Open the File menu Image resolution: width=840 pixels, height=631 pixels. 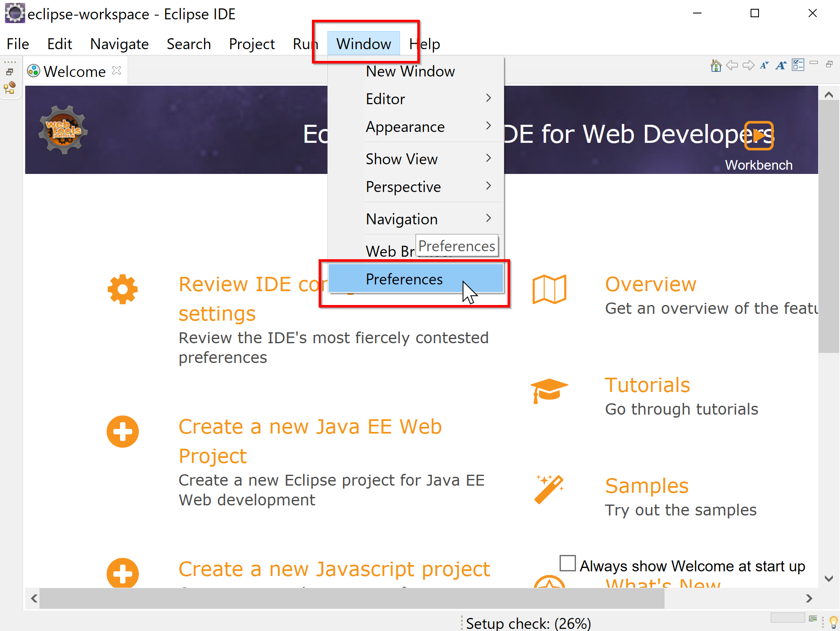(18, 44)
